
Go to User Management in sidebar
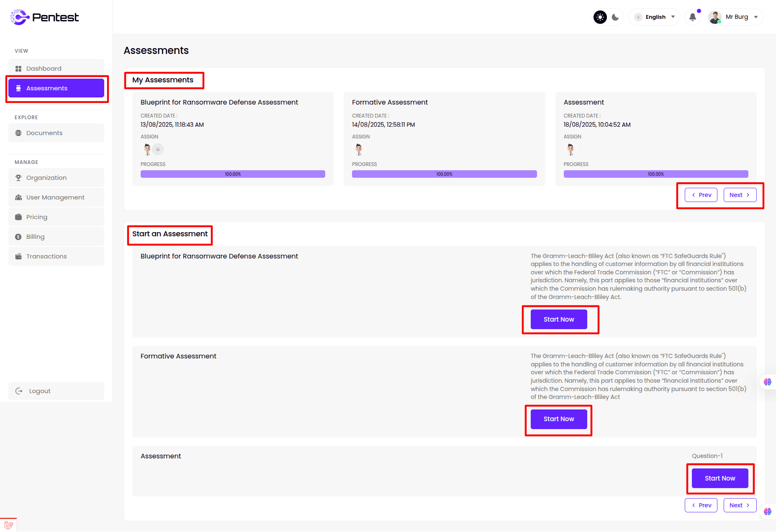[56, 197]
